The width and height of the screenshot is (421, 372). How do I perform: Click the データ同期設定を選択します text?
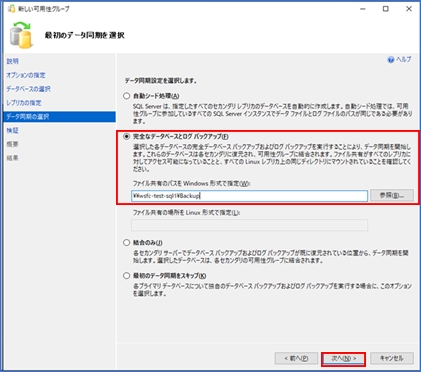pos(161,81)
